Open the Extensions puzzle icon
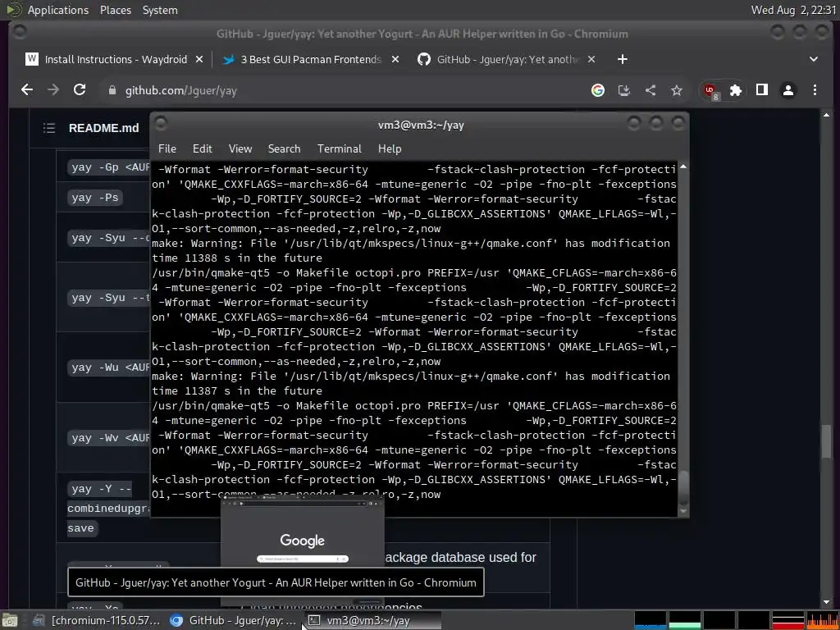The image size is (840, 630). coord(736,90)
